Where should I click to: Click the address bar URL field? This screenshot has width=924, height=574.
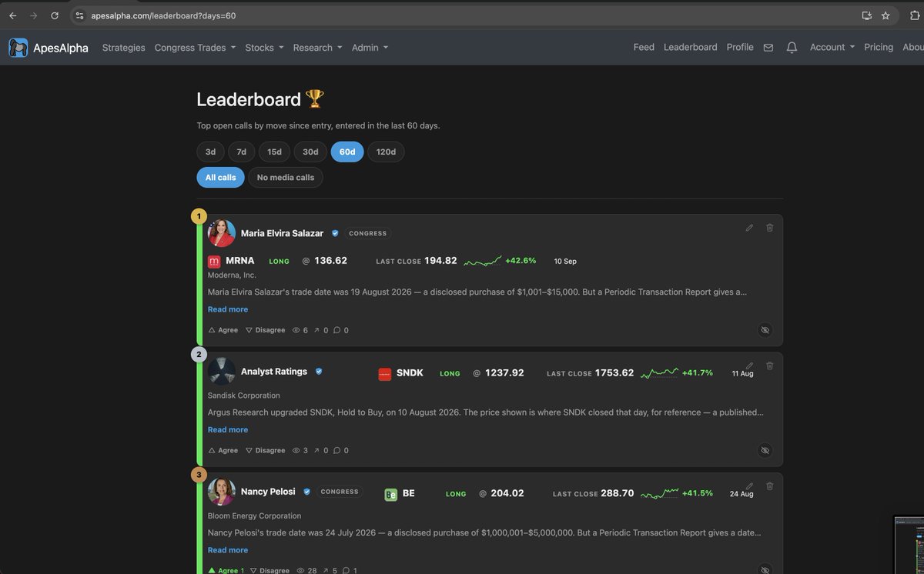pos(462,15)
